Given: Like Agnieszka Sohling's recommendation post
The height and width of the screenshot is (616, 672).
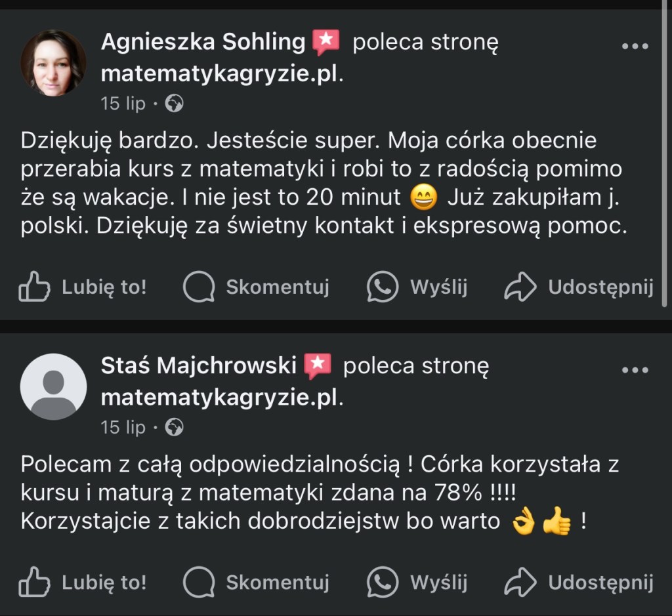Looking at the screenshot, I should click(x=82, y=287).
